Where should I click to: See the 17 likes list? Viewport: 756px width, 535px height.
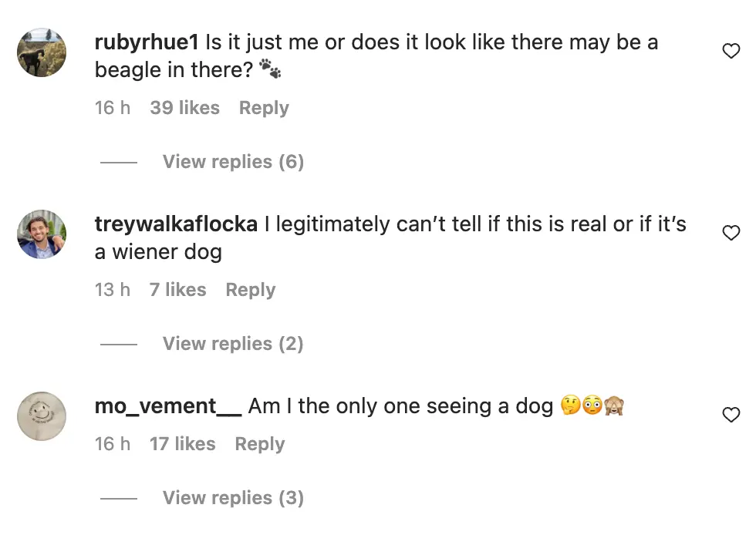[x=182, y=444]
